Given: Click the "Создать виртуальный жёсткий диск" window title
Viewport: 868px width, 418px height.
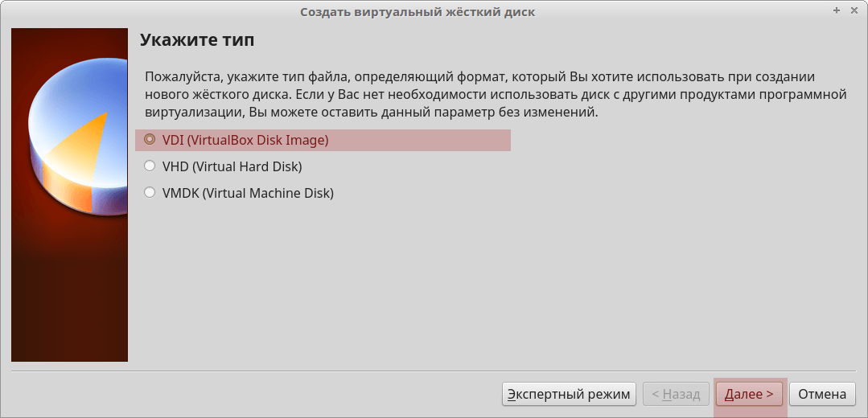Looking at the screenshot, I should pyautogui.click(x=417, y=12).
